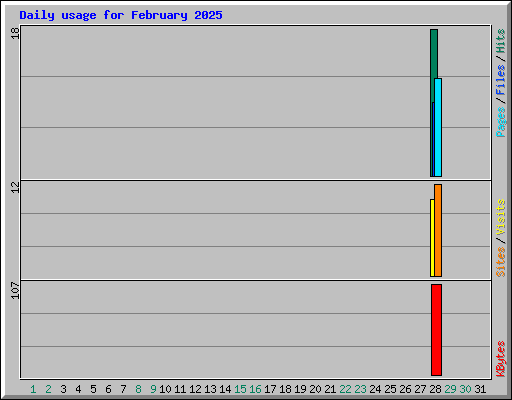The image size is (512, 400).
Task: Click the chart title 'Daily usage for February 2025'
Action: click(121, 15)
